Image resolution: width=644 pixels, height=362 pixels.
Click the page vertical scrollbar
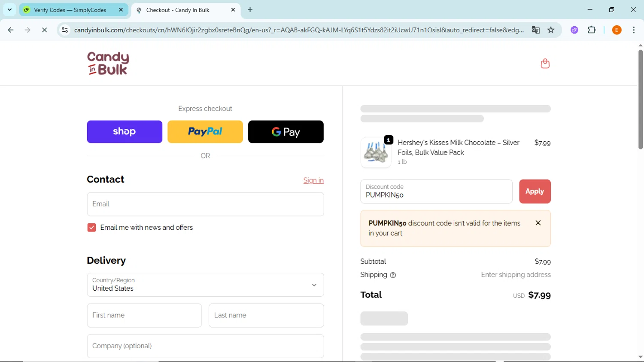(x=640, y=100)
